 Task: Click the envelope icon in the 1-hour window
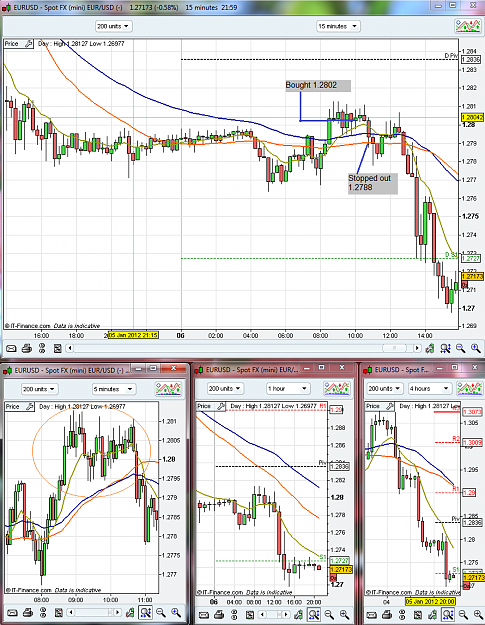tap(204, 615)
